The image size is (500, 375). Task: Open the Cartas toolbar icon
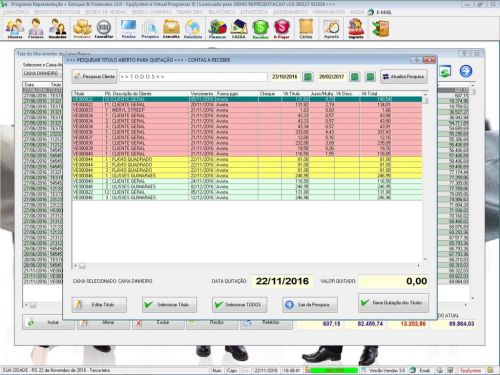306,28
